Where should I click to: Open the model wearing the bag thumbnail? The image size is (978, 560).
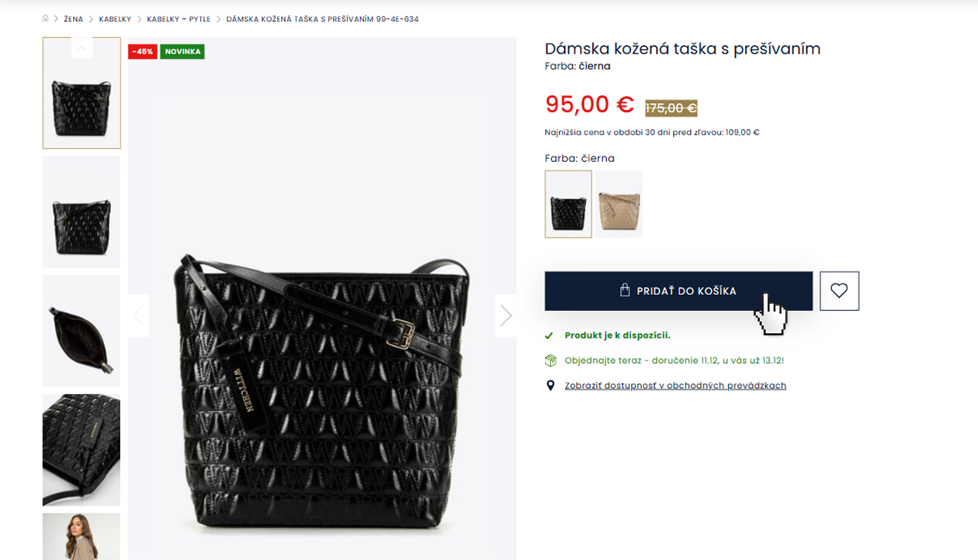(x=81, y=539)
